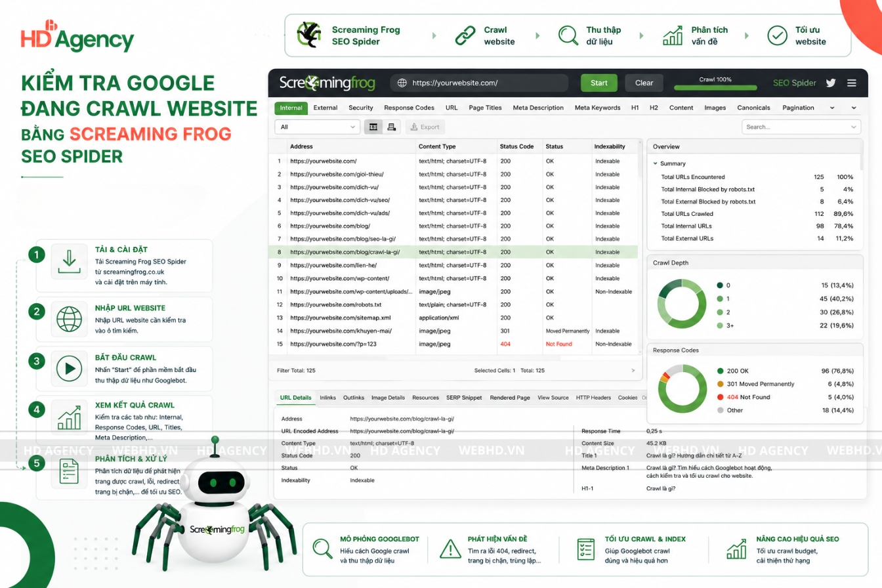The width and height of the screenshot is (882, 588).
Task: Click the warning triangle icon beside Phát Hiện Vấn Đề
Action: tap(450, 549)
